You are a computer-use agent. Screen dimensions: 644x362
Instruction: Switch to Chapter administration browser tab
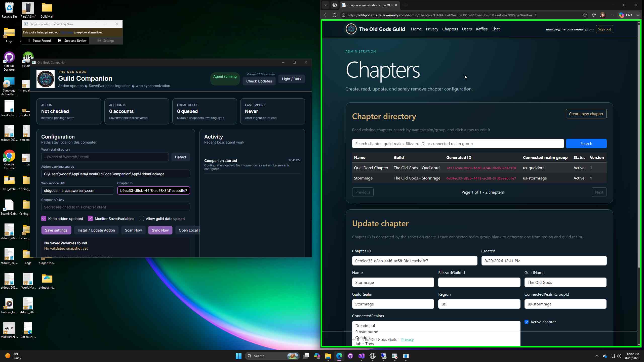click(x=369, y=5)
